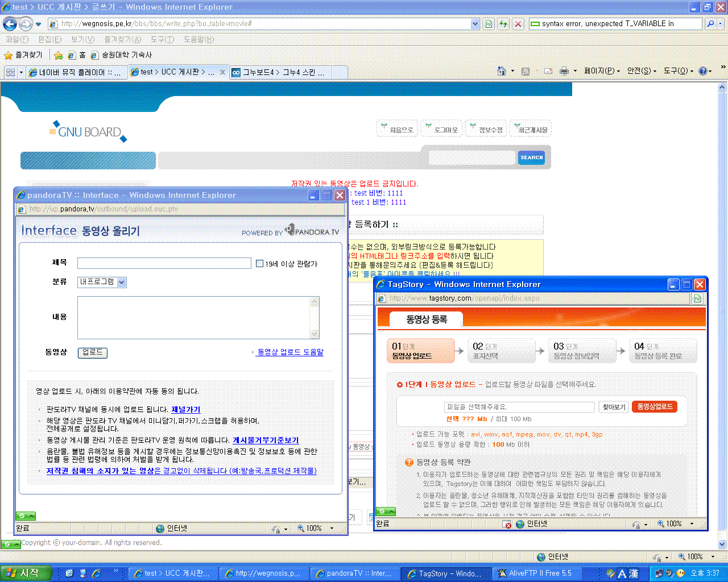Click the 업로드 button in pandoraTV window
Screen dimensions: 728x582
coord(93,352)
